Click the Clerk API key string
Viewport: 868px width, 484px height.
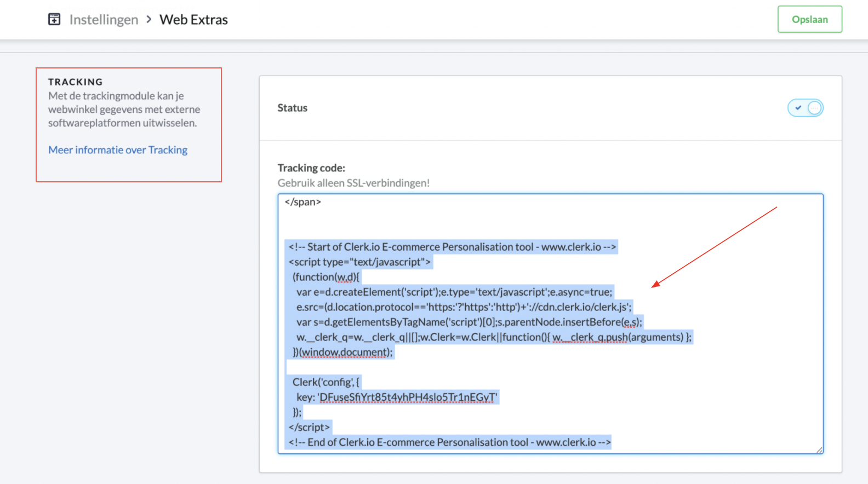tap(408, 397)
